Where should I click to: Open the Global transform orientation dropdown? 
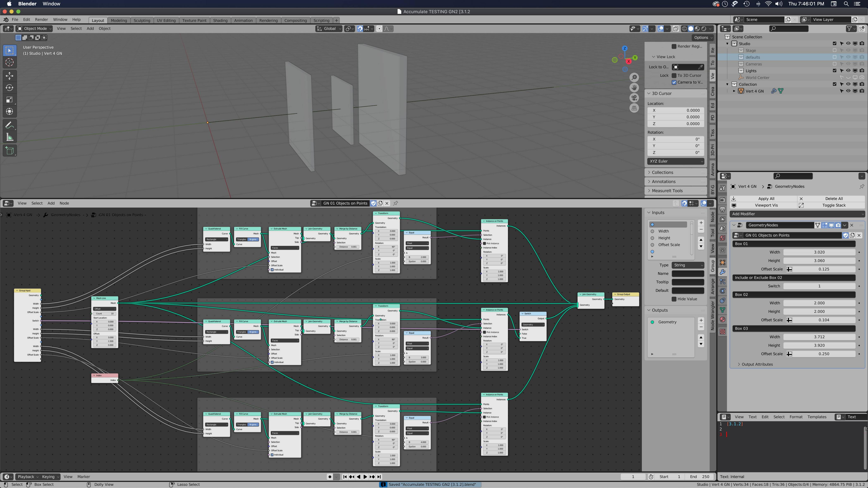(329, 29)
